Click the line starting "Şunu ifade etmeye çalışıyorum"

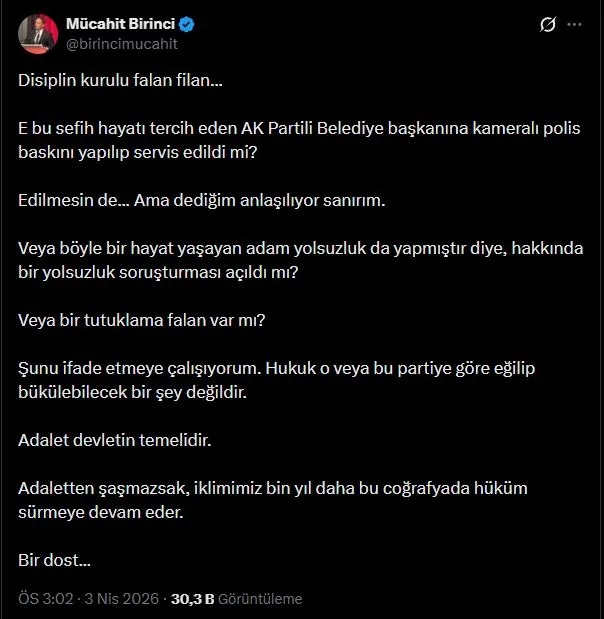278,369
